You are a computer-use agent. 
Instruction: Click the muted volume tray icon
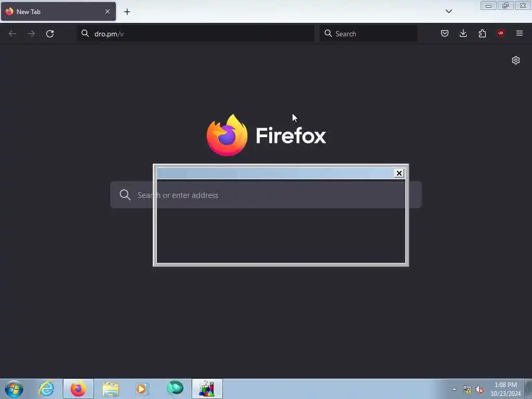pos(480,390)
